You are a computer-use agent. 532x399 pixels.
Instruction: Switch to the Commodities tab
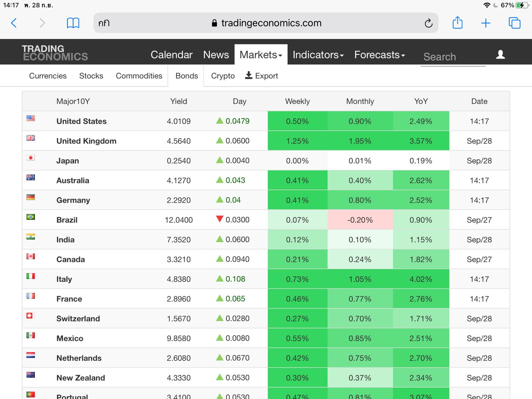click(139, 76)
